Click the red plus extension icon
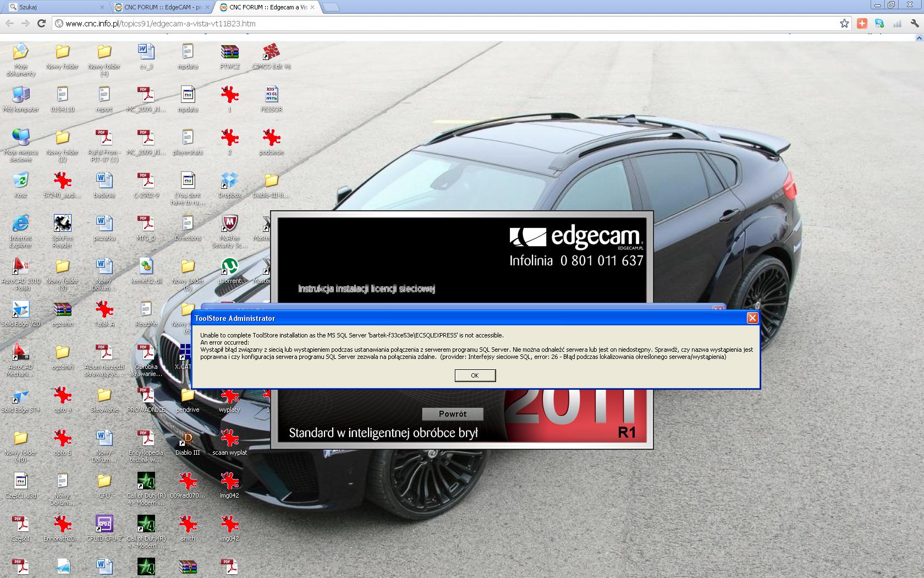 pos(862,23)
